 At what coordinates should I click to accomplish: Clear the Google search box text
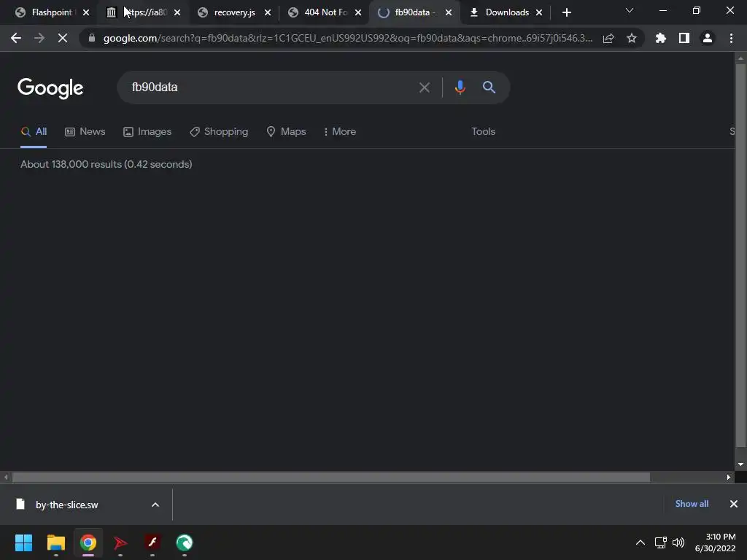click(425, 87)
